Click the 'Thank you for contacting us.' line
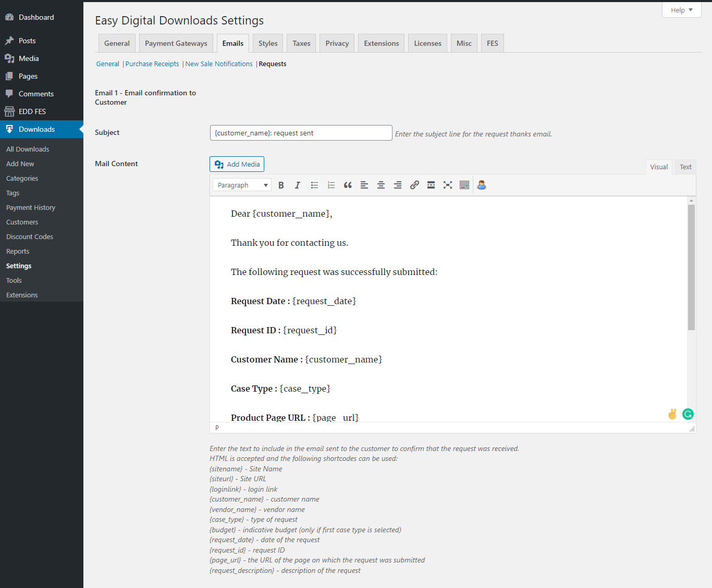This screenshot has width=712, height=588. coord(289,243)
